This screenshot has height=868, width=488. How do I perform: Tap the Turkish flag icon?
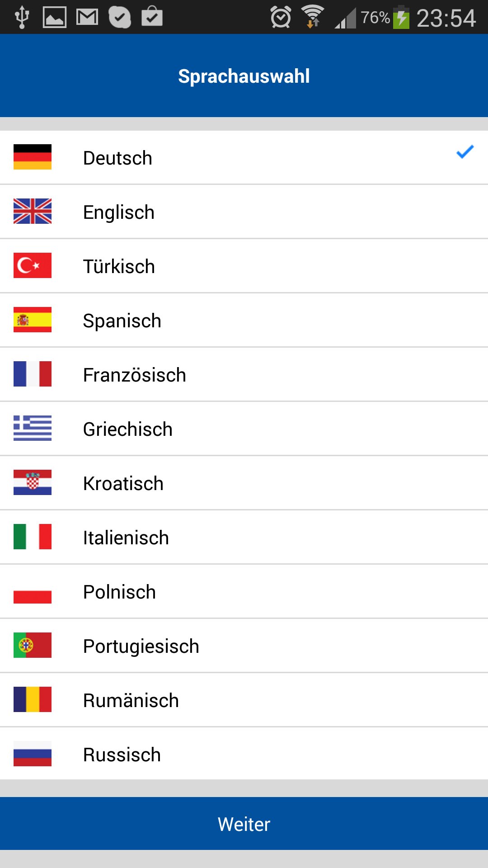pos(33,265)
